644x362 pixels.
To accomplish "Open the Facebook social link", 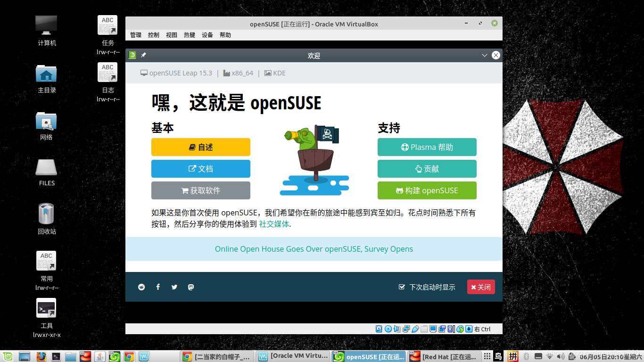I will (158, 287).
